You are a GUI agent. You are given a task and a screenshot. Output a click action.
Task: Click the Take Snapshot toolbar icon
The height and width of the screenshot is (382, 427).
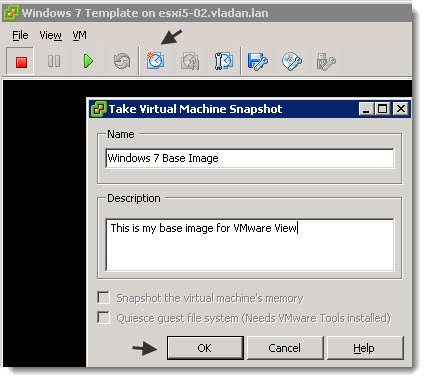(155, 61)
